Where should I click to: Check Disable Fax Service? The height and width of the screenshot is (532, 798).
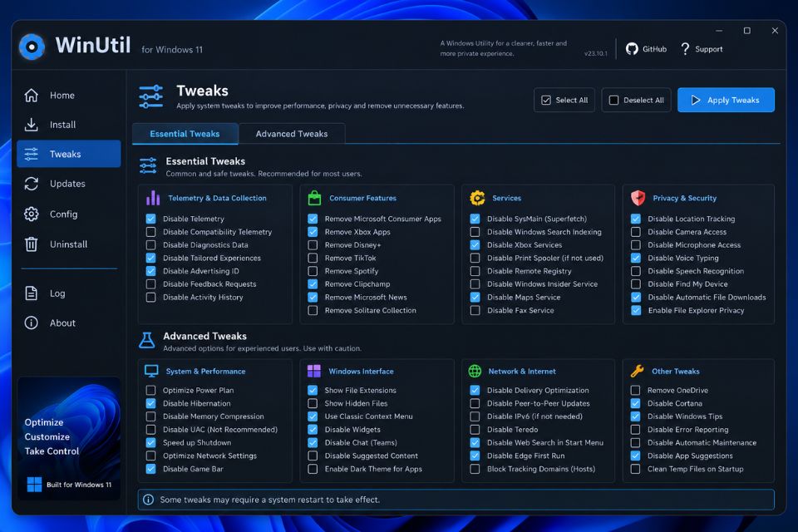point(475,310)
